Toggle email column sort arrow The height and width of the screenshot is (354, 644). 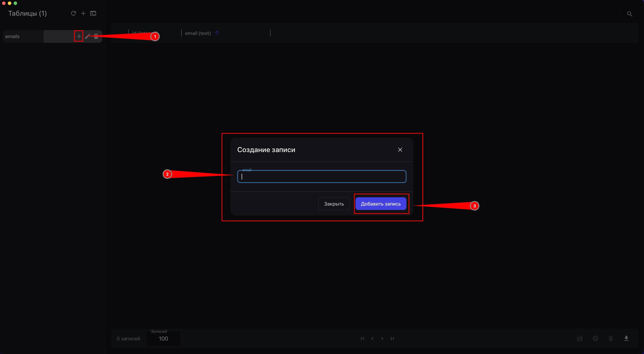pos(217,33)
